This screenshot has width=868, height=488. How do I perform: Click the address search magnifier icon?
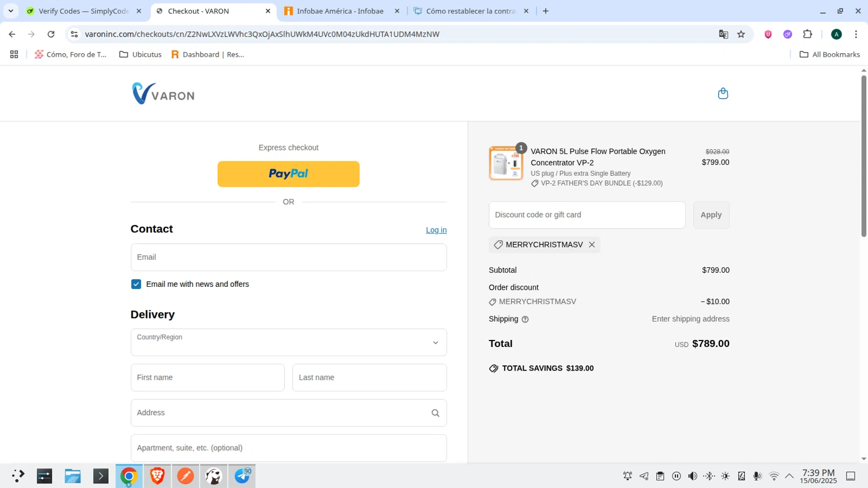click(435, 413)
